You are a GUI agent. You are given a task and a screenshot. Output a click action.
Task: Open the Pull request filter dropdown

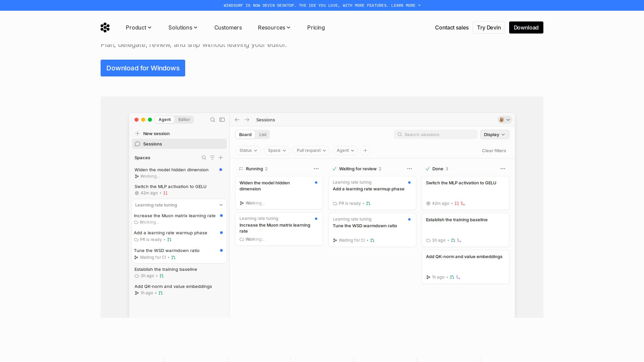(x=311, y=150)
